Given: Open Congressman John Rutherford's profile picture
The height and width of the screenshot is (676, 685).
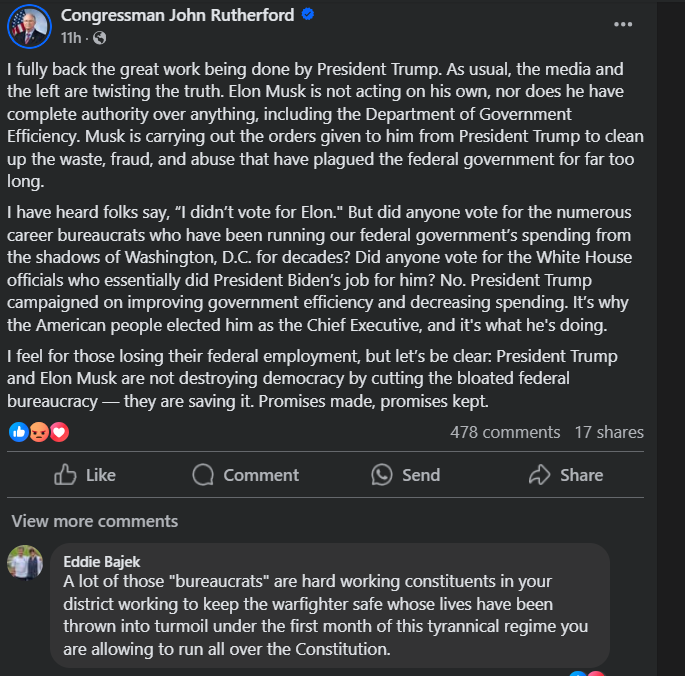Looking at the screenshot, I should click(x=30, y=26).
